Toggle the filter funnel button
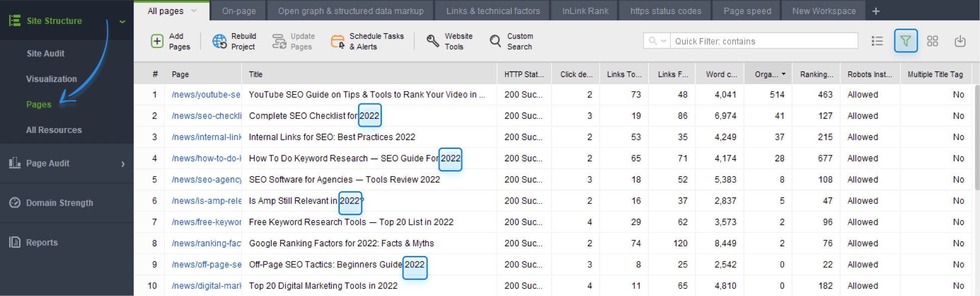The height and width of the screenshot is (296, 980). click(x=905, y=41)
